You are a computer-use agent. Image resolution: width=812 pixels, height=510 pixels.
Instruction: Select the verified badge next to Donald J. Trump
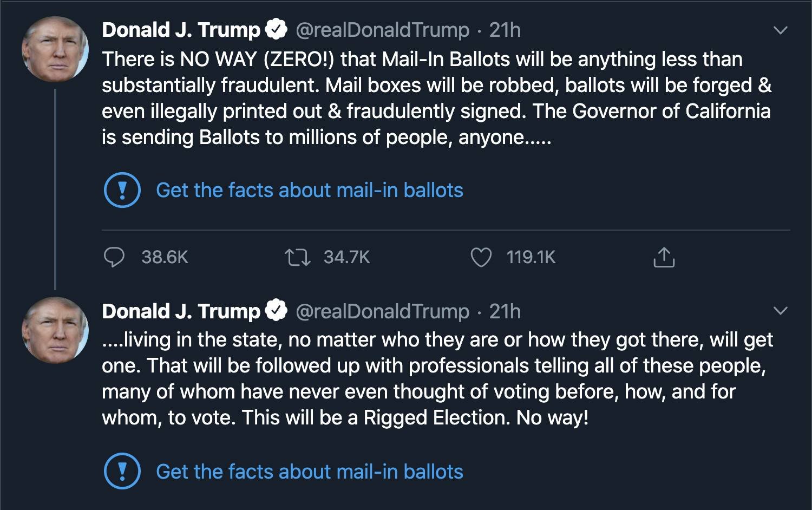[275, 29]
